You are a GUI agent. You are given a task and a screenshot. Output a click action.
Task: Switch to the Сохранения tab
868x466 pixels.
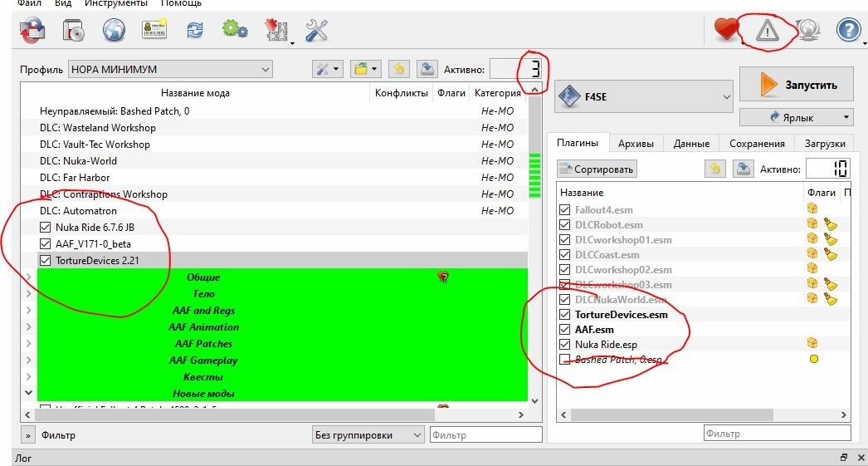[x=757, y=144]
